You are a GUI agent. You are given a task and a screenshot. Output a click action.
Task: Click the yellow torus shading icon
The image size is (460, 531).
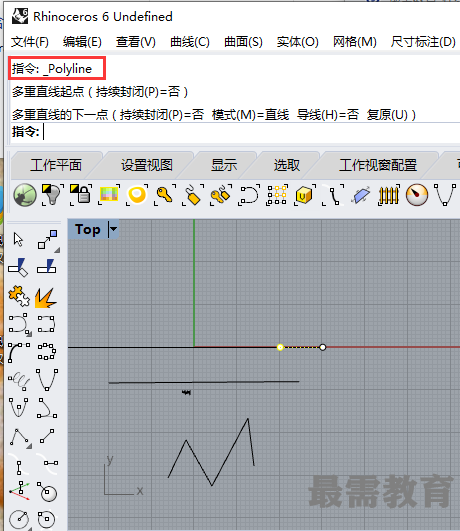coord(137,195)
